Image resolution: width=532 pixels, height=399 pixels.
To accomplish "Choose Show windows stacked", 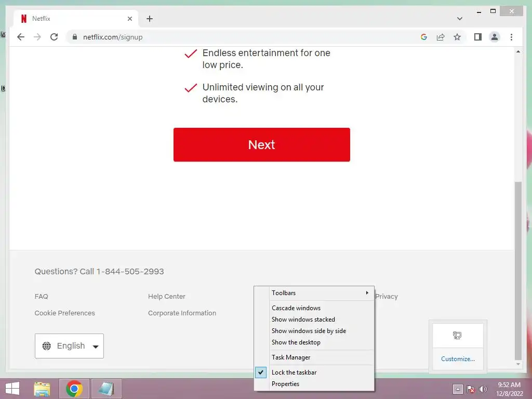I will click(x=314, y=320).
